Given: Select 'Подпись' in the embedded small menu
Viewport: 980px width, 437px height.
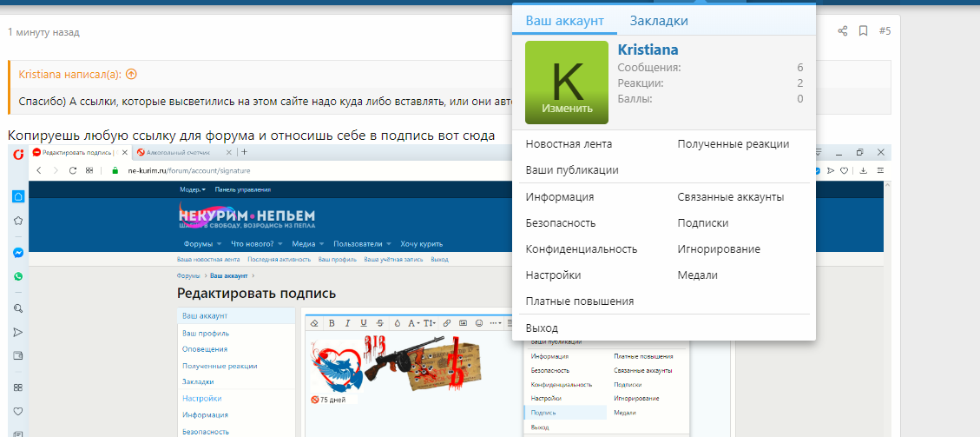Looking at the screenshot, I should [565, 413].
